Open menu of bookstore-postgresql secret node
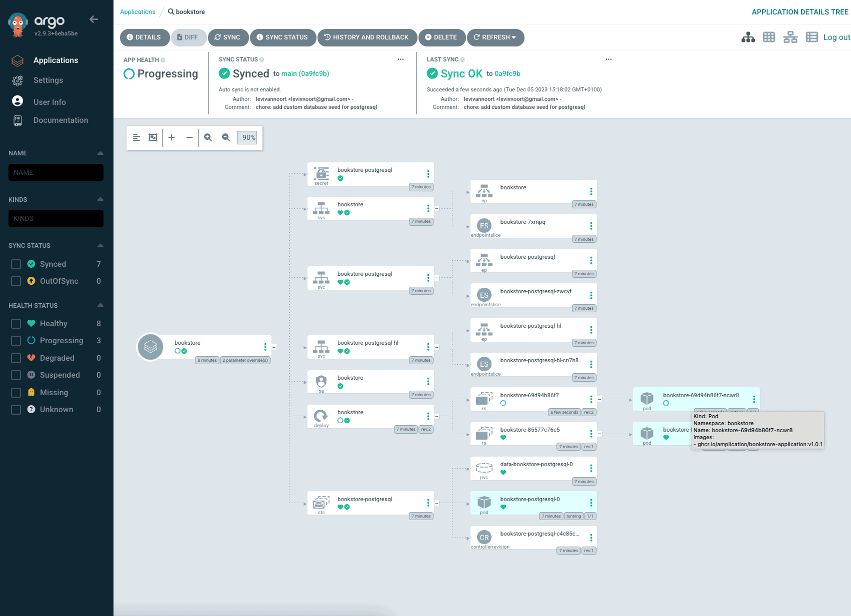The width and height of the screenshot is (851, 616). click(428, 174)
